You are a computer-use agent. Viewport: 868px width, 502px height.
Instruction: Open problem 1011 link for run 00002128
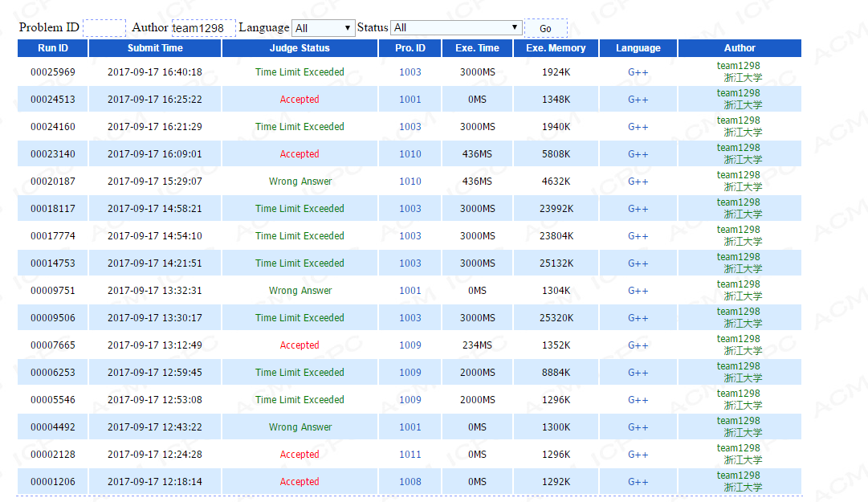coord(410,455)
